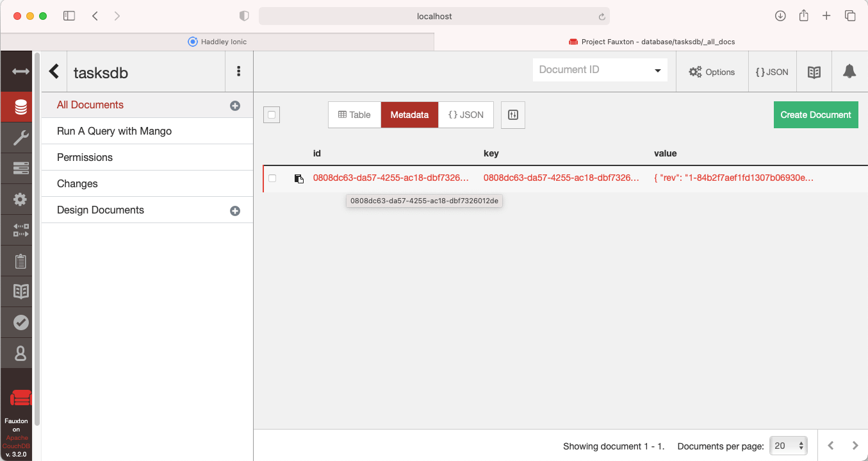Open Options with the gears icon
Screen dimensions: 868x461
(712, 72)
